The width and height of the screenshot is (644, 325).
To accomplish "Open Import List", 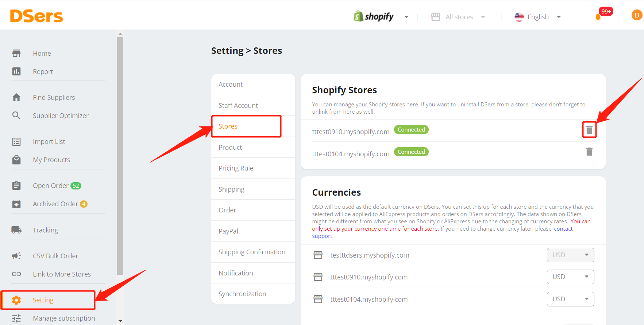I will (x=49, y=141).
